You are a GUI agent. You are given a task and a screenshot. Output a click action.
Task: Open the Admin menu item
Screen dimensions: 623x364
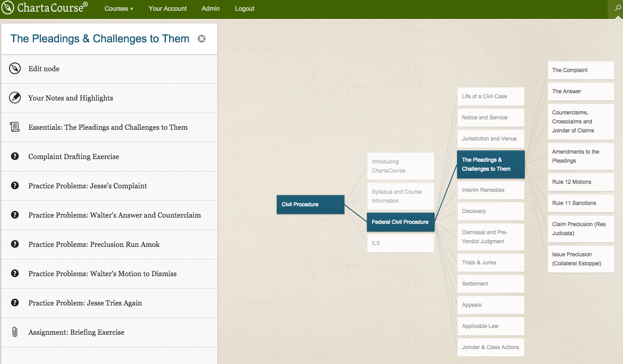(211, 9)
